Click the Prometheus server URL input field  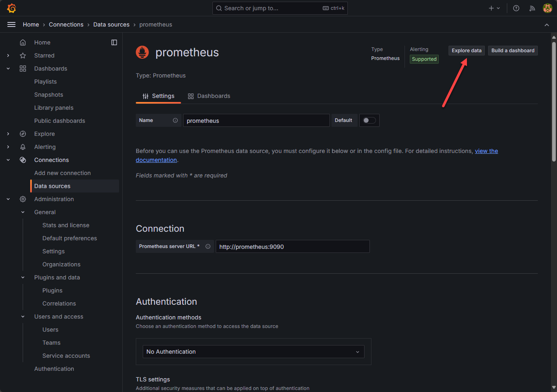(292, 246)
